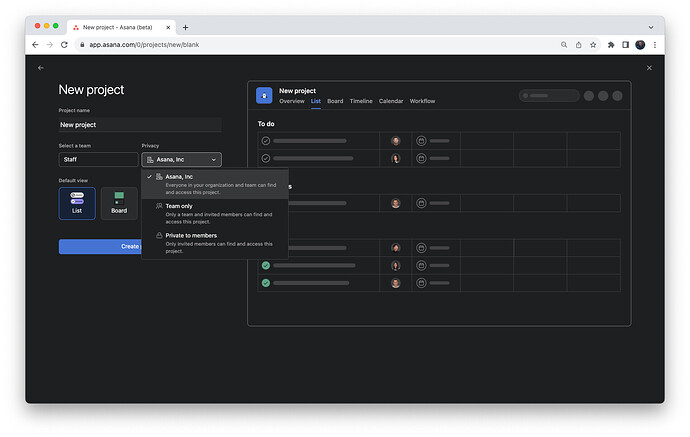Uncheck the second-to-last completed green task

266,265
